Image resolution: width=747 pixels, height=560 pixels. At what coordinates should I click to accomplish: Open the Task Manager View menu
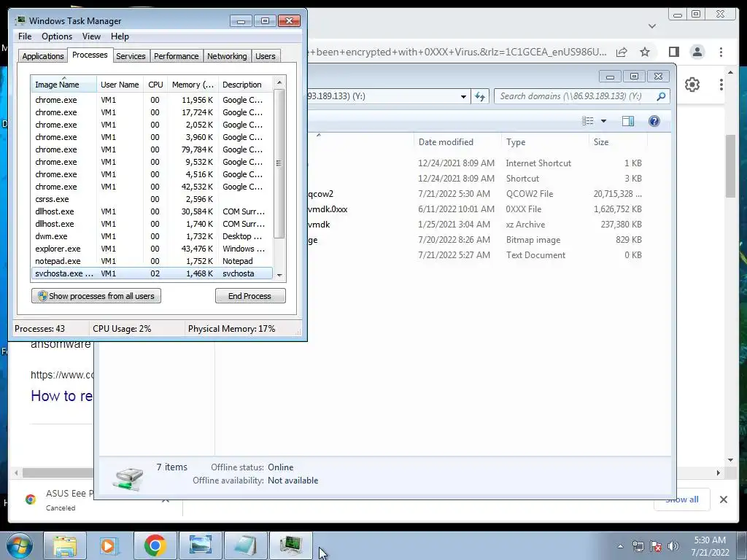click(91, 36)
